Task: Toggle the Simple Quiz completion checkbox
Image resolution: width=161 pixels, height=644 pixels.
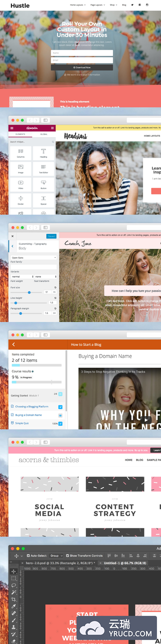Action: pyautogui.click(x=60, y=424)
